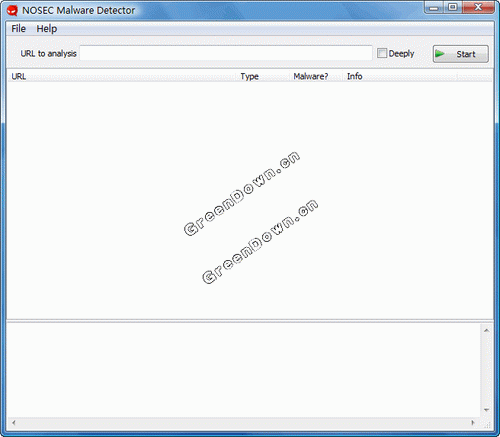
Task: Click the horizontal scrollbar's right arrow
Action: pyautogui.click(x=473, y=423)
